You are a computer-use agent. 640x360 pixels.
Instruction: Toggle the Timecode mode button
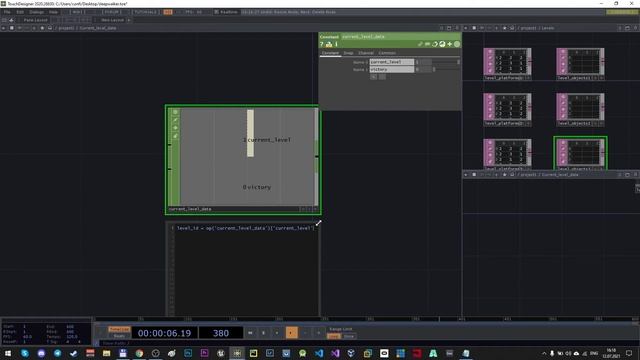pyautogui.click(x=119, y=329)
